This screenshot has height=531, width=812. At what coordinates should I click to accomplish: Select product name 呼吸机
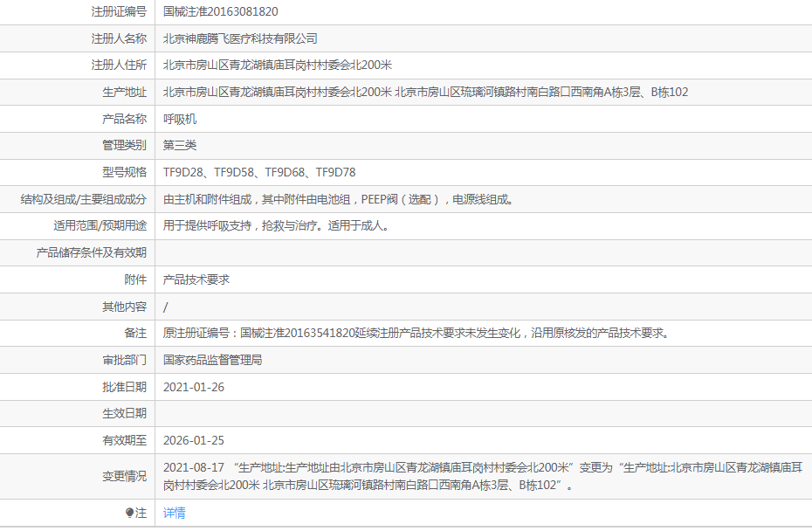pyautogui.click(x=180, y=119)
